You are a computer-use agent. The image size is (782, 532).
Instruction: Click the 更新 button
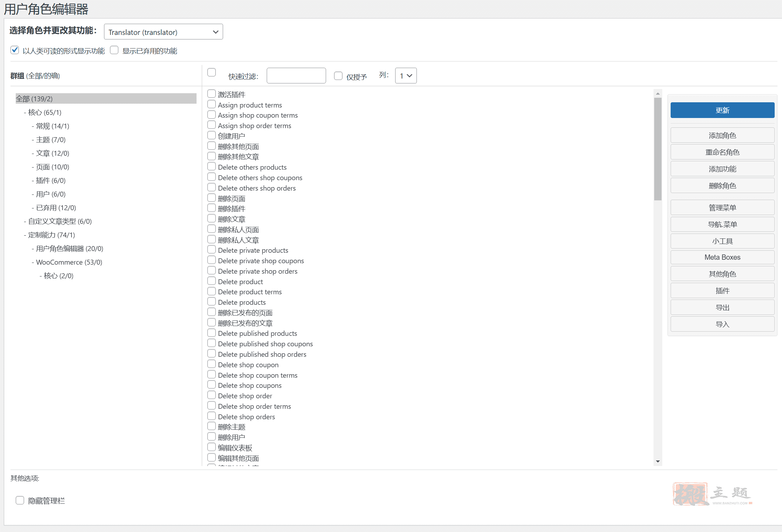tap(722, 110)
